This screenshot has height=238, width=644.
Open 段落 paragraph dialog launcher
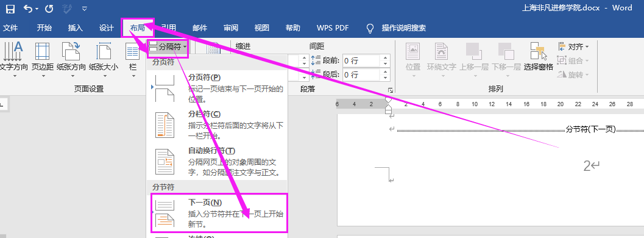pyautogui.click(x=390, y=90)
